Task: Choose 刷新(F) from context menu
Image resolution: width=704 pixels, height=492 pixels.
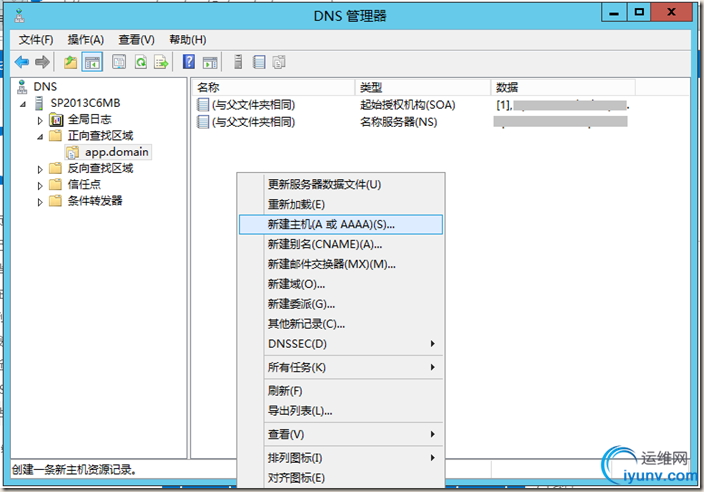Action: tap(341, 391)
